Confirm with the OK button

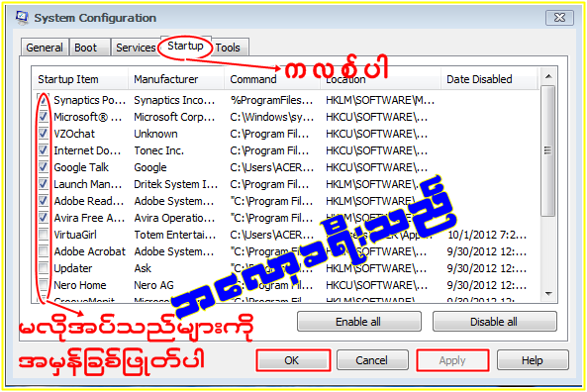pos(293,360)
